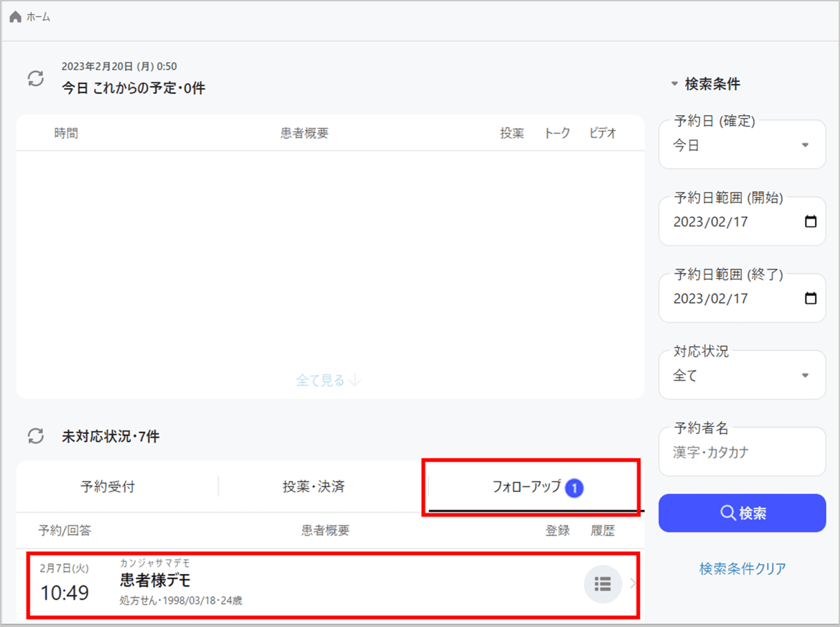Click the blue badge on フォローアップ tab

574,488
